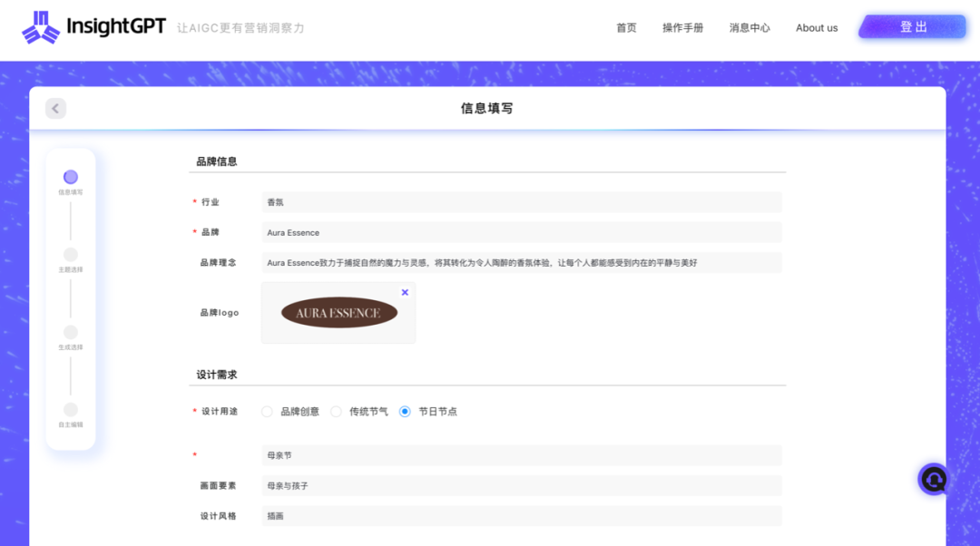Screen dimensions: 980x546
Task: Click the input field containing 母亲节
Action: tap(521, 454)
